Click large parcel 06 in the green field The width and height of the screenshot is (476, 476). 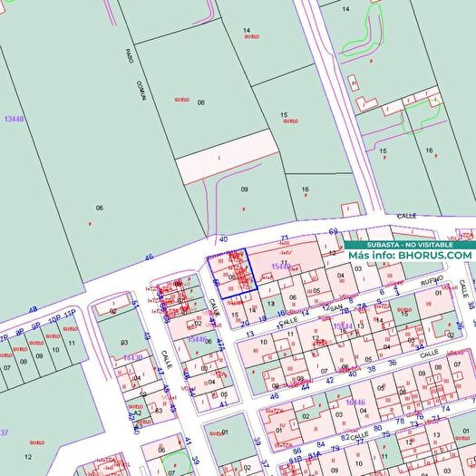[100, 208]
